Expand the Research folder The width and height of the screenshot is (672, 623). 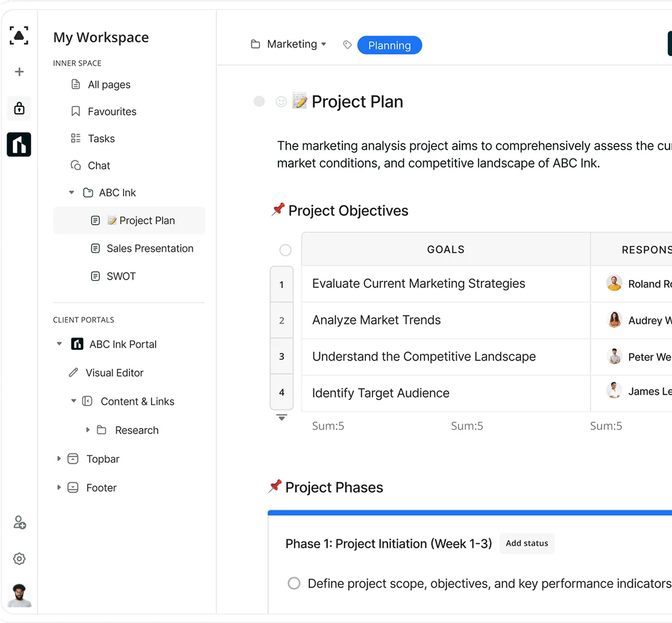[x=88, y=430]
